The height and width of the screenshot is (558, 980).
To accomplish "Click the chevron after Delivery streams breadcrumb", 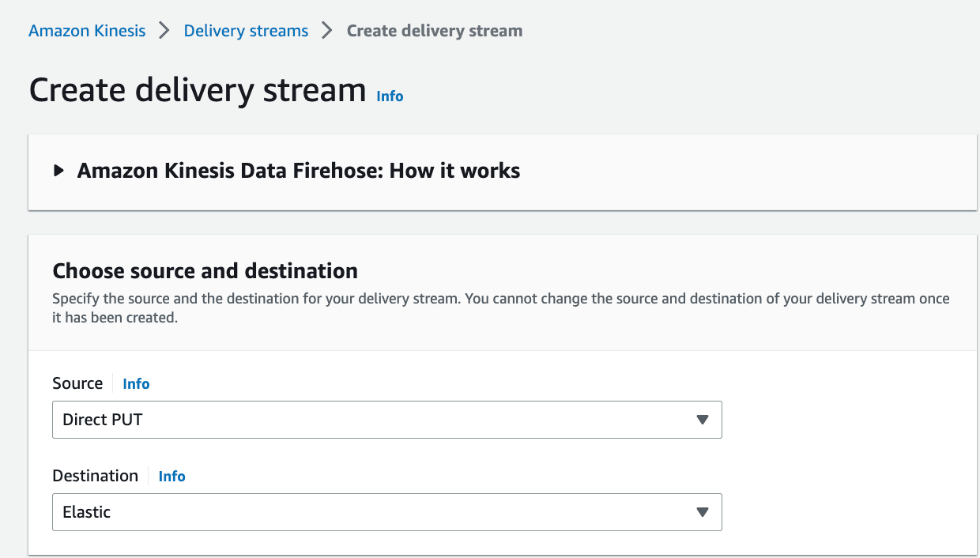I will tap(327, 31).
